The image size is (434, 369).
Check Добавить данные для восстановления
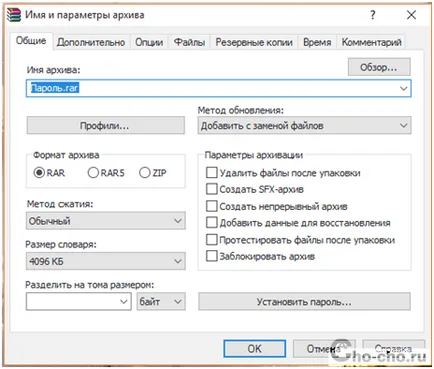point(211,222)
